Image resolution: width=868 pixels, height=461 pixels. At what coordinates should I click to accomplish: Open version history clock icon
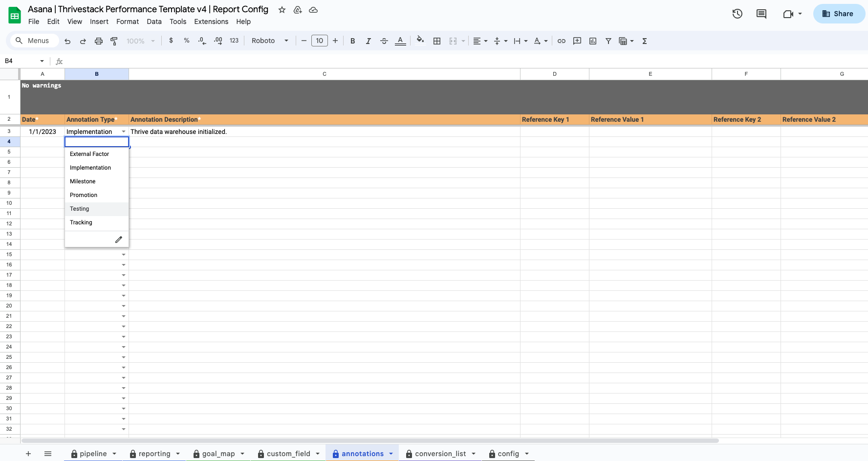coord(737,14)
